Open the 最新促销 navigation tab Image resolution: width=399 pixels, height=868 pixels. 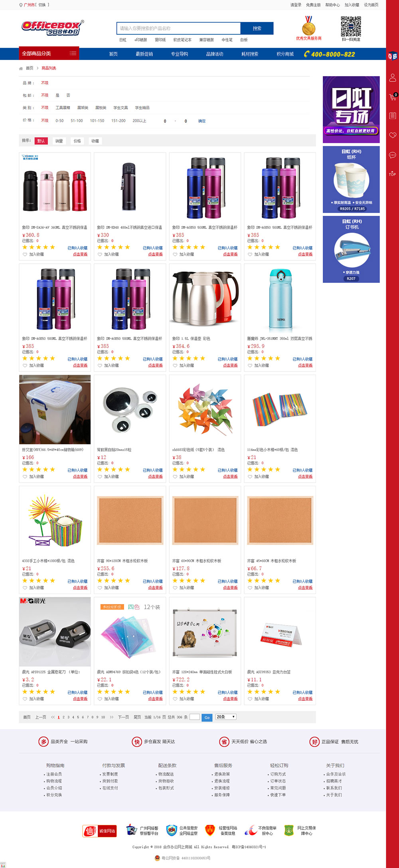pyautogui.click(x=144, y=54)
